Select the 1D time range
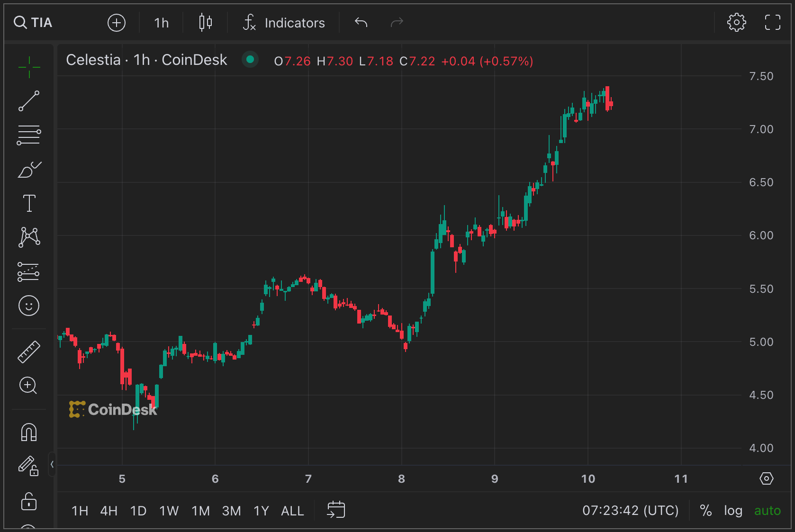The width and height of the screenshot is (795, 532). [x=138, y=511]
